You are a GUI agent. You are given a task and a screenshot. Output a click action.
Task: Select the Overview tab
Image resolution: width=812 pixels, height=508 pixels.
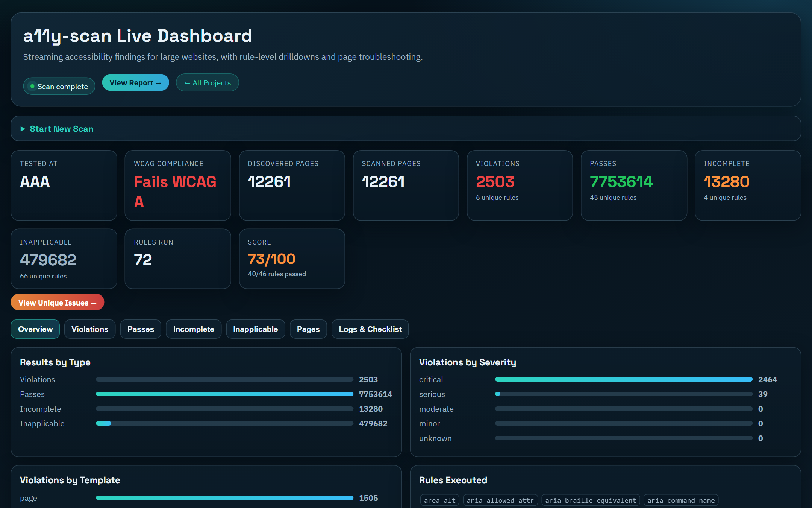coord(35,329)
